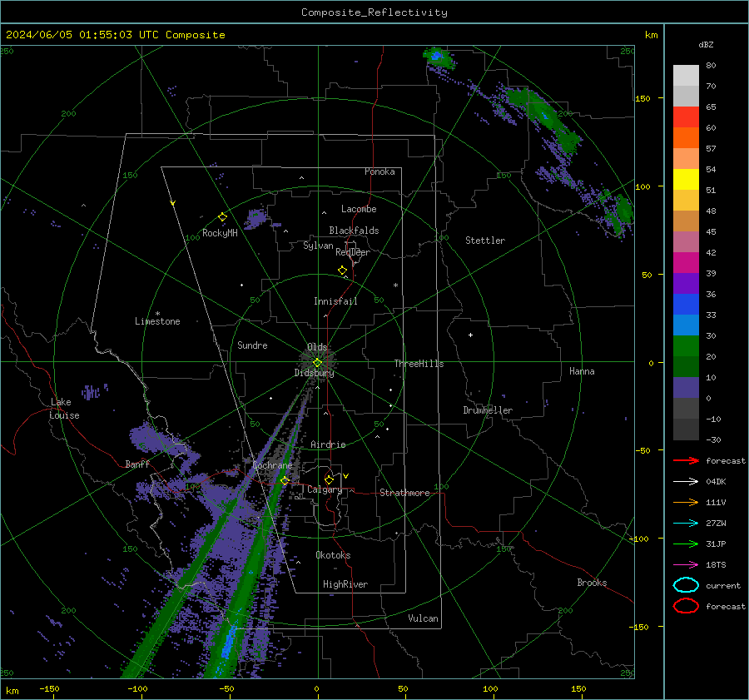Select the blue 33 dBZ color swatch
The image size is (749, 700).
(686, 305)
